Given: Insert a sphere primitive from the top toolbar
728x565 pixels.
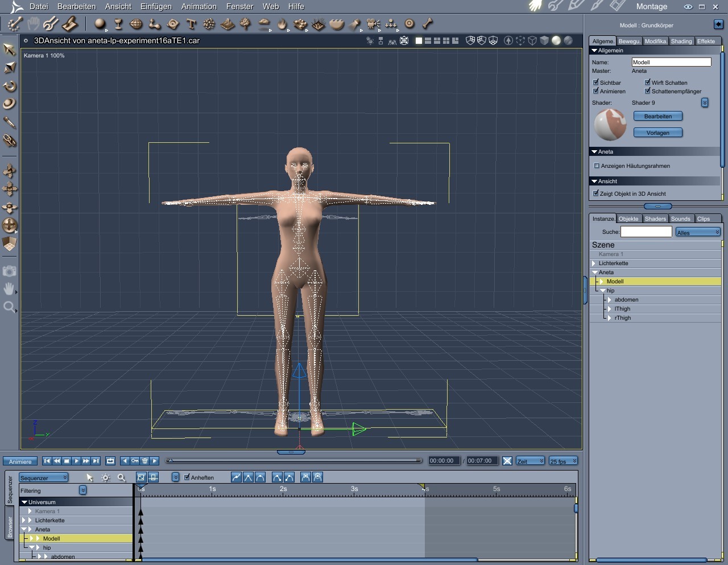Looking at the screenshot, I should pyautogui.click(x=100, y=24).
